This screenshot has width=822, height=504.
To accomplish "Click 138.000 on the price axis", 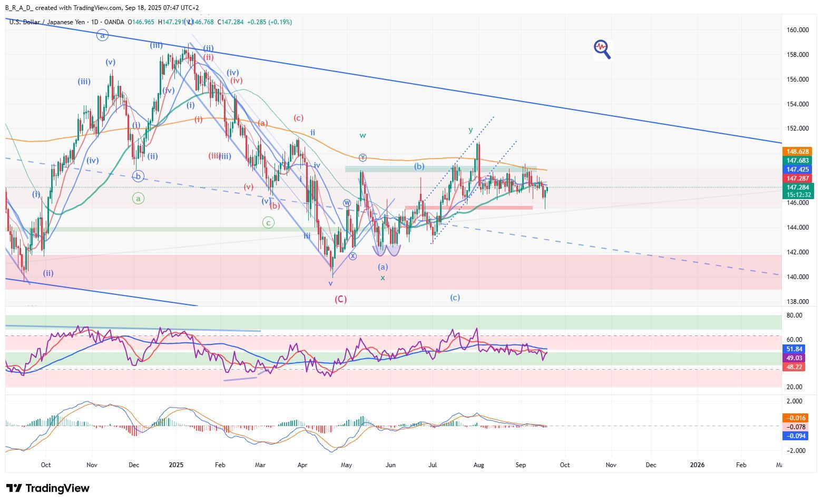I will tap(798, 302).
